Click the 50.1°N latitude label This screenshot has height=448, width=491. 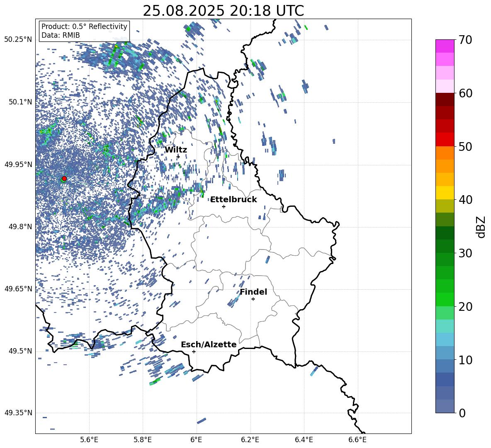pos(20,102)
